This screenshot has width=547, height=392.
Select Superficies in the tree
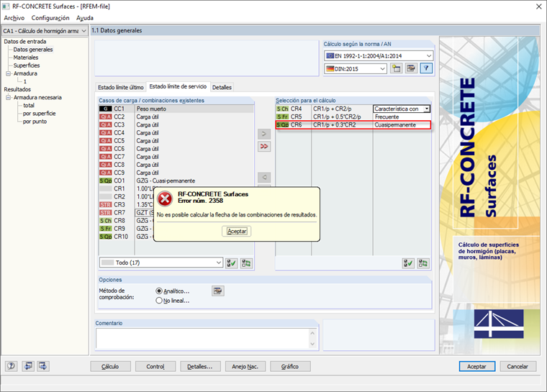point(27,65)
